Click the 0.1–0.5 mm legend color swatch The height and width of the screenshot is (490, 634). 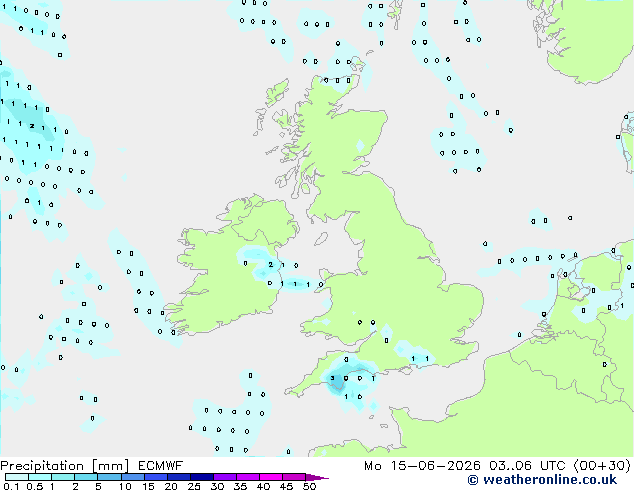click(17, 477)
